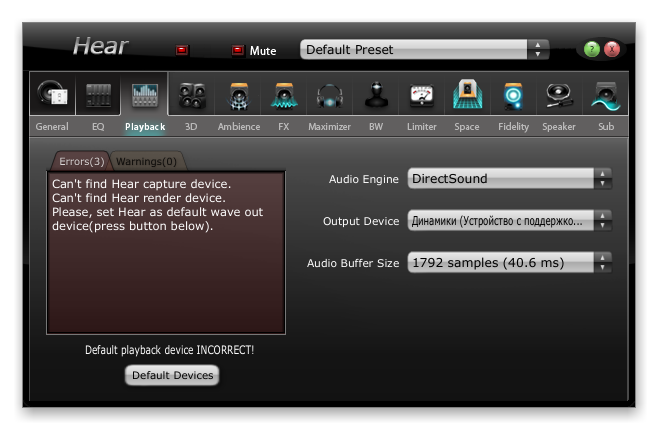667x430 pixels.
Task: Switch to the Errors(3) tab
Action: tap(81, 161)
